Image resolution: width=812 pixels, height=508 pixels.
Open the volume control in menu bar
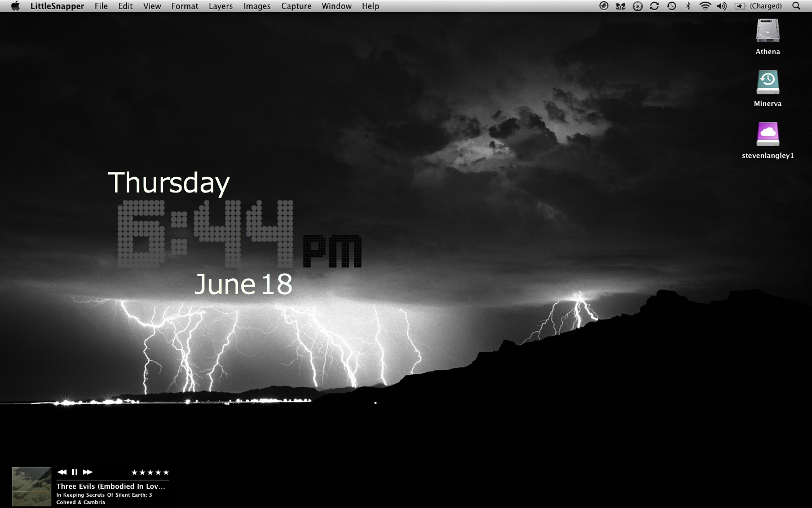point(722,6)
